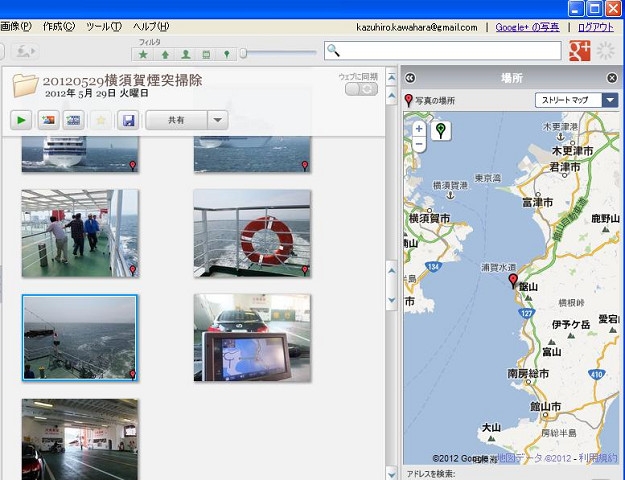Add a new place marker on map
Image resolution: width=625 pixels, height=480 pixels.
442,130
